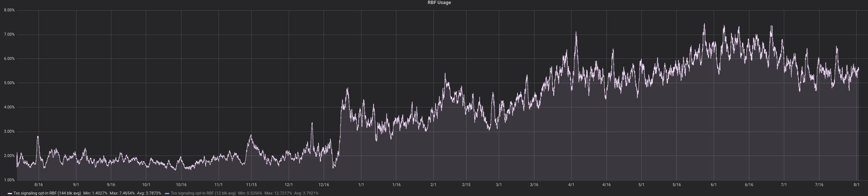This screenshot has height=196, width=868.
Task: Click the 1.00% y-axis label
Action: [9, 180]
